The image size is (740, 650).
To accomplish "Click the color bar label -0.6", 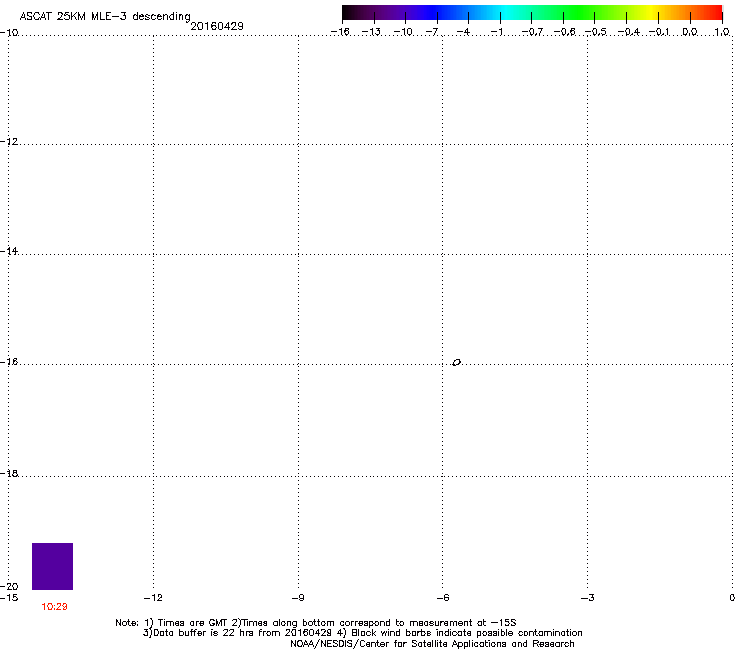I will click(564, 32).
